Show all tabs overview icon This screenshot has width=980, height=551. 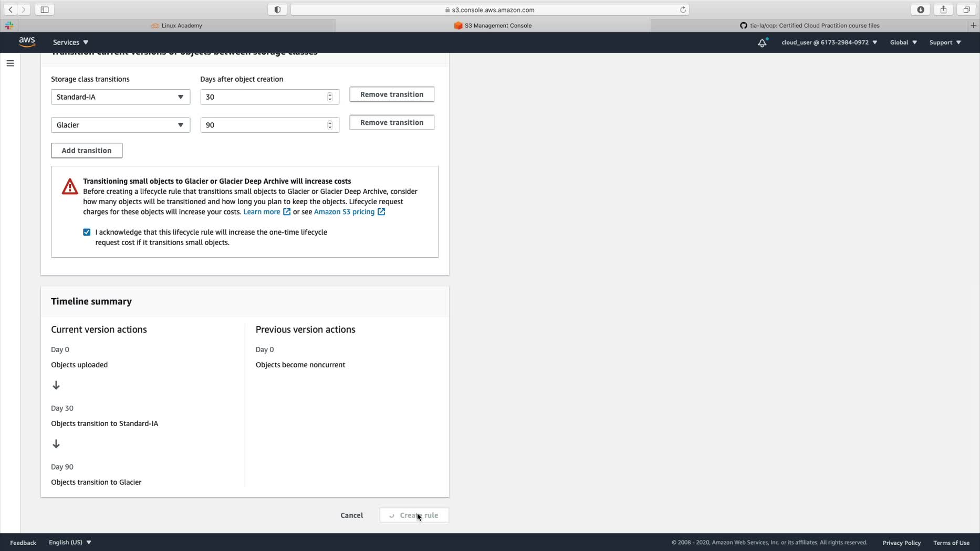966,9
